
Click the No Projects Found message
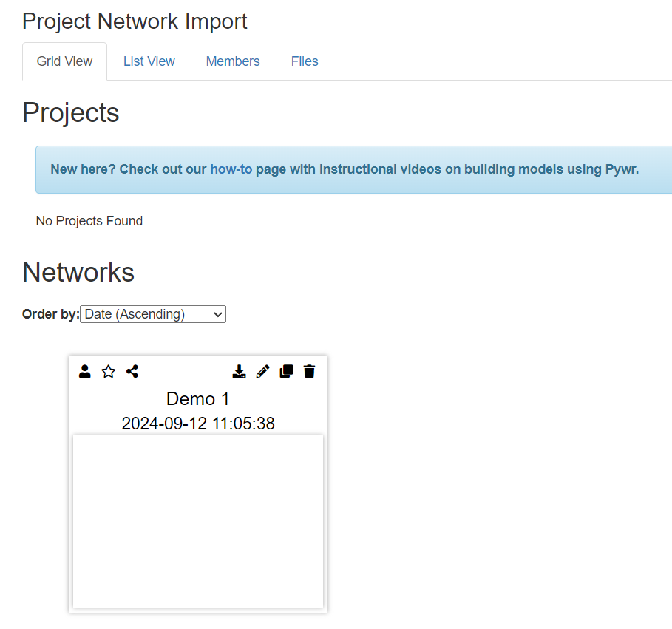pyautogui.click(x=89, y=221)
